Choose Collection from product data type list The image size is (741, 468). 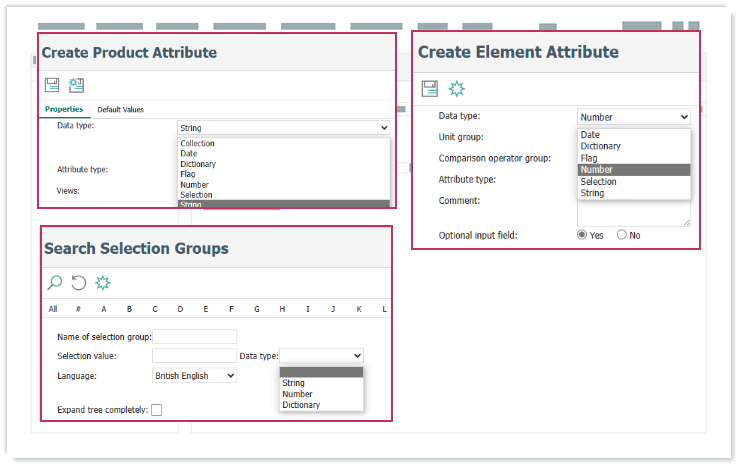point(198,144)
